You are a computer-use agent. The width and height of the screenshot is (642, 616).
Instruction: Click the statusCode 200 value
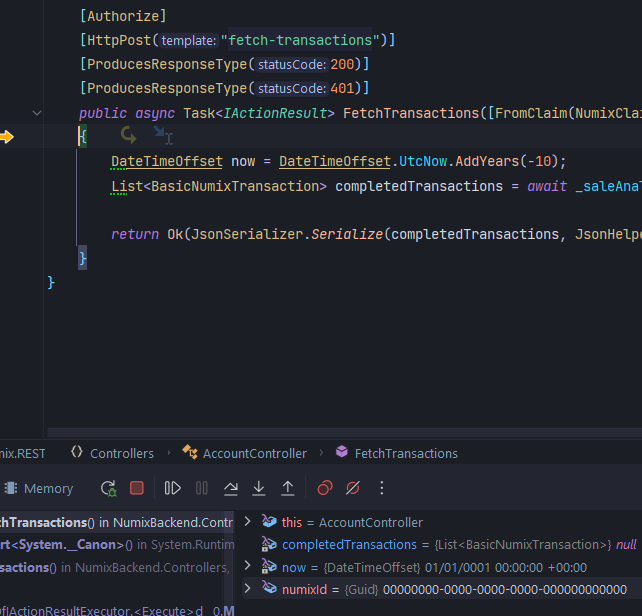pos(342,64)
